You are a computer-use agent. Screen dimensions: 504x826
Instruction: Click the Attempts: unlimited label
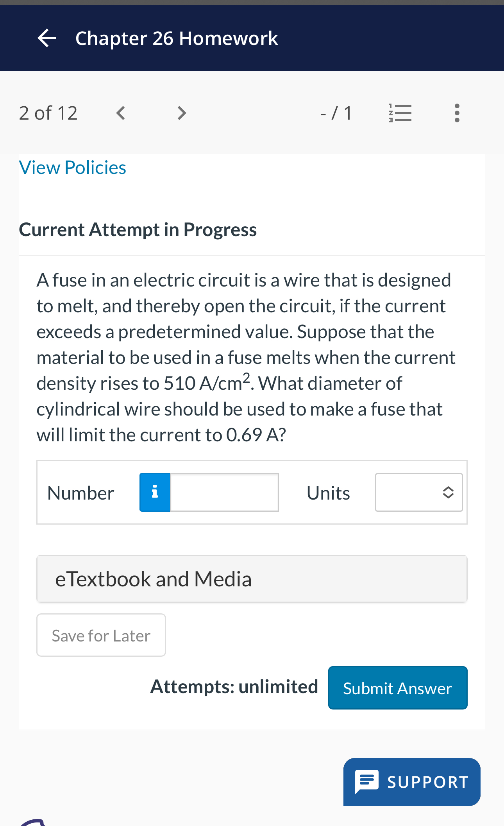click(x=234, y=687)
